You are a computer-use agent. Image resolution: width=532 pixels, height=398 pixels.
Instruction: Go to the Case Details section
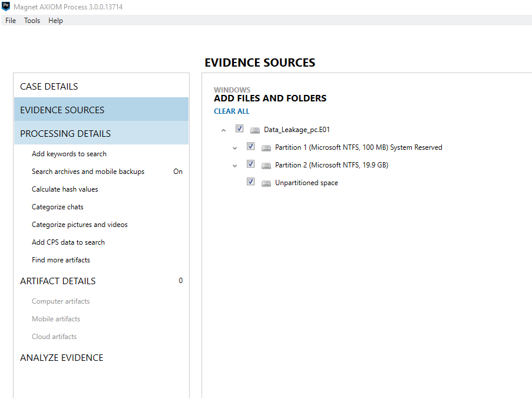101,86
